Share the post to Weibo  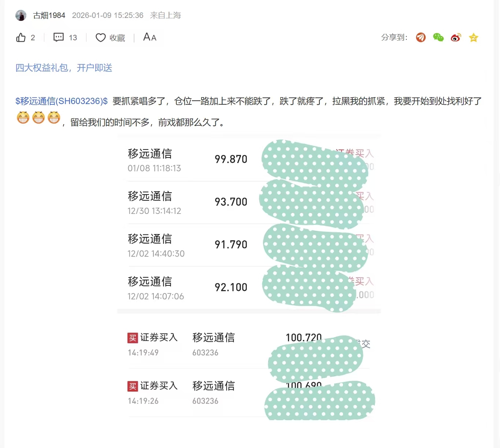[x=456, y=37]
